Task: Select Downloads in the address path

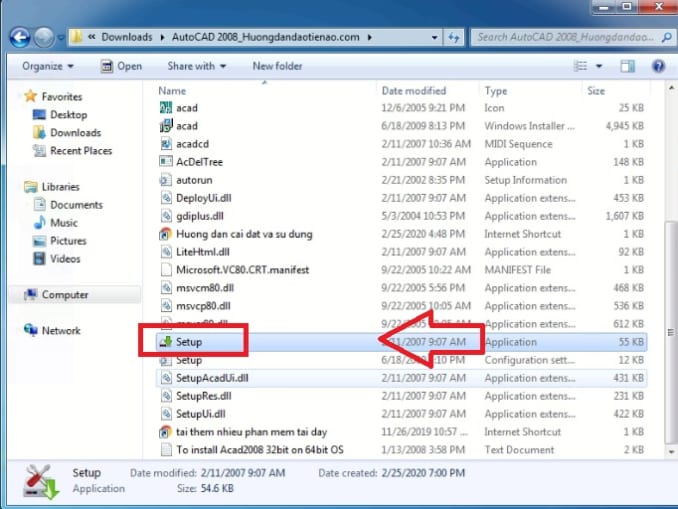Action: click(x=127, y=37)
